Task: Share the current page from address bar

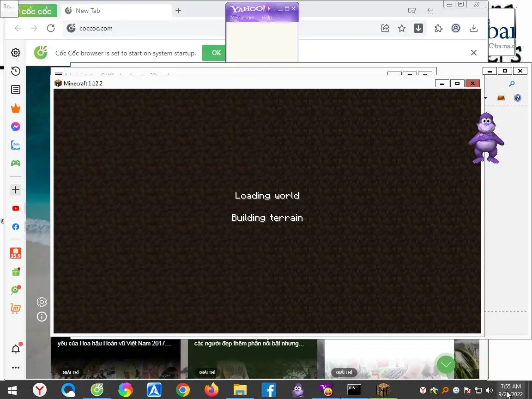Action: click(x=385, y=28)
